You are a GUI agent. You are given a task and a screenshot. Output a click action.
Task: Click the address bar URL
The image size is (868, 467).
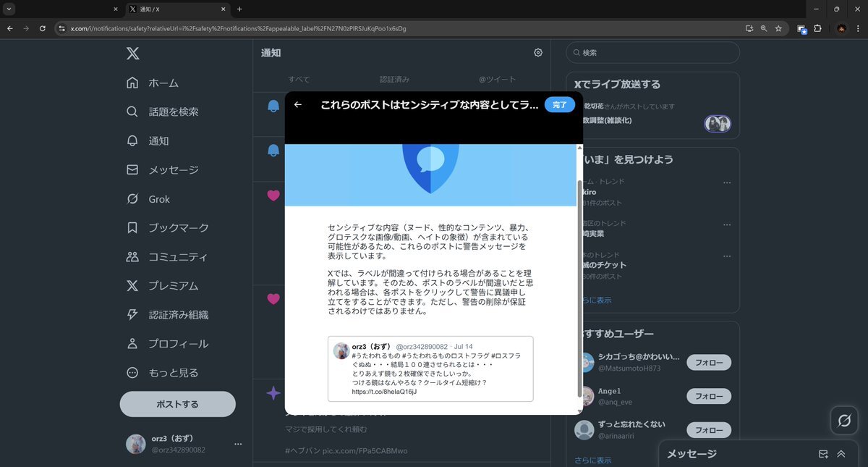click(x=239, y=28)
